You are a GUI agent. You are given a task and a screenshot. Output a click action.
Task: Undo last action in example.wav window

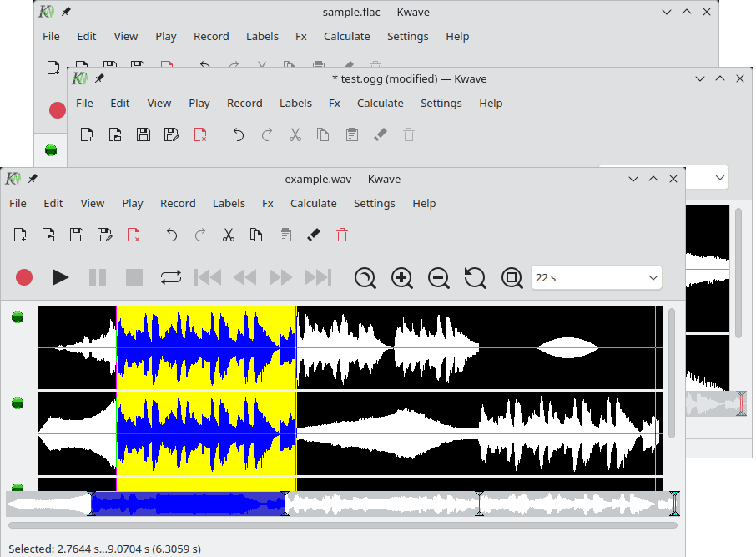pos(172,235)
